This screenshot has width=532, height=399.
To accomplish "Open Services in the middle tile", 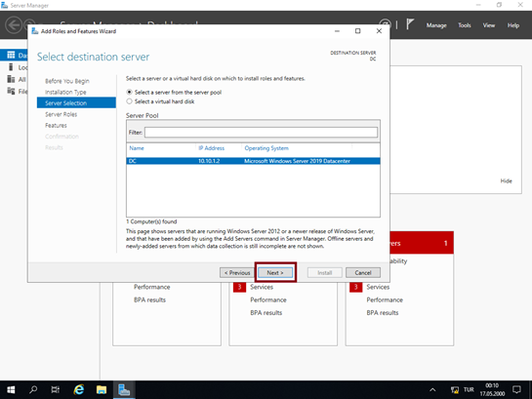I will (262, 287).
